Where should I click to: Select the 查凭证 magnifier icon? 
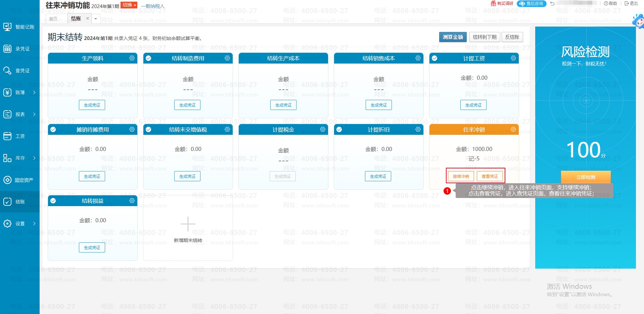click(x=7, y=71)
